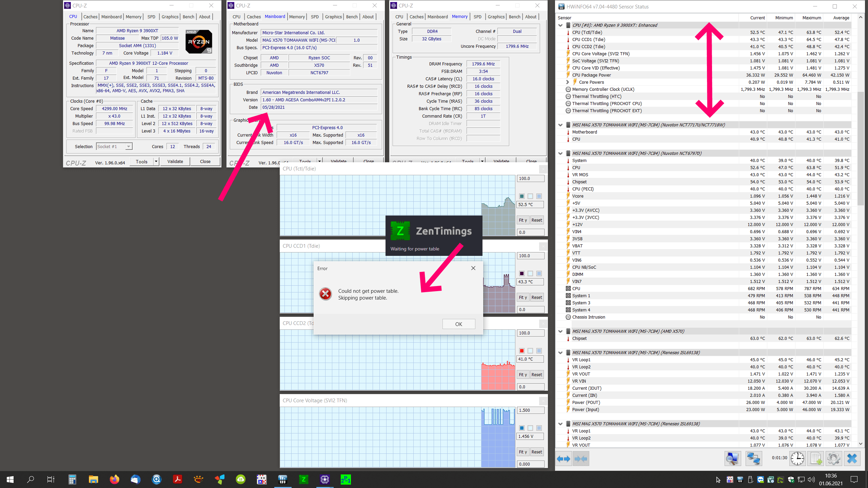Reset the timer with the clock icon
This screenshot has height=488, width=868.
coord(797,459)
